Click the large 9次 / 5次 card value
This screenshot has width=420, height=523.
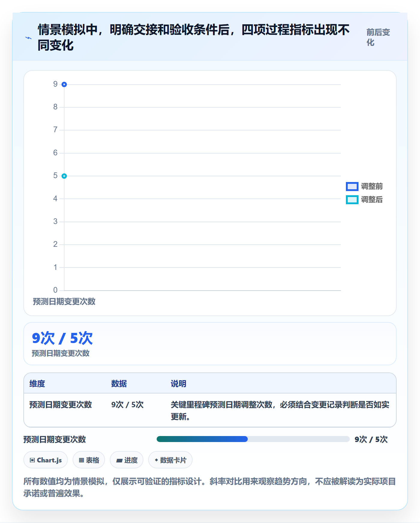tap(62, 338)
